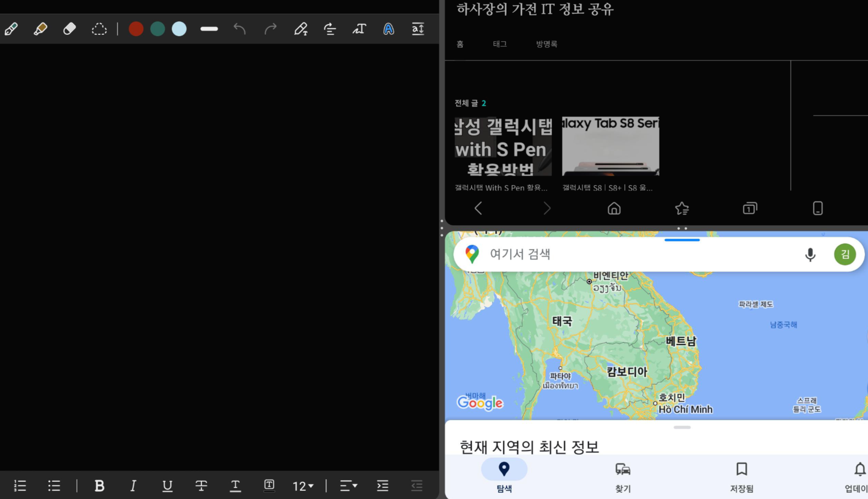
Task: Tap the 태국 label on the map
Action: (x=562, y=321)
